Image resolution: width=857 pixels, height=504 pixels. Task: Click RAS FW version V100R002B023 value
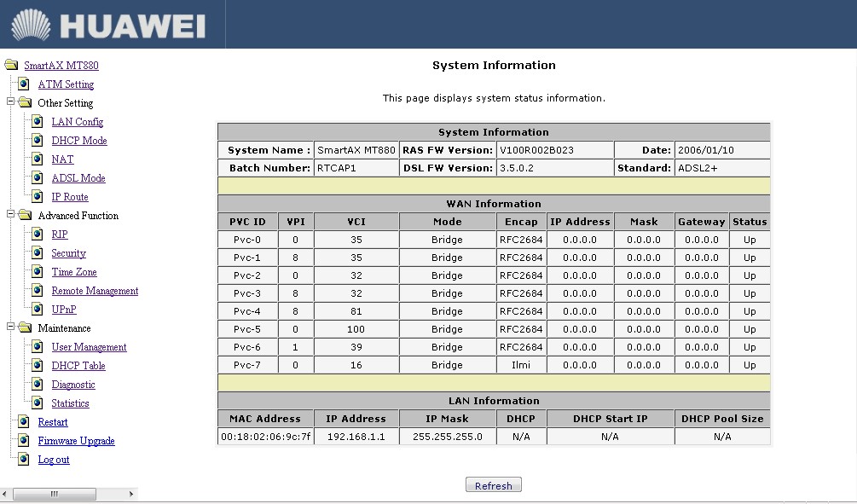(555, 150)
